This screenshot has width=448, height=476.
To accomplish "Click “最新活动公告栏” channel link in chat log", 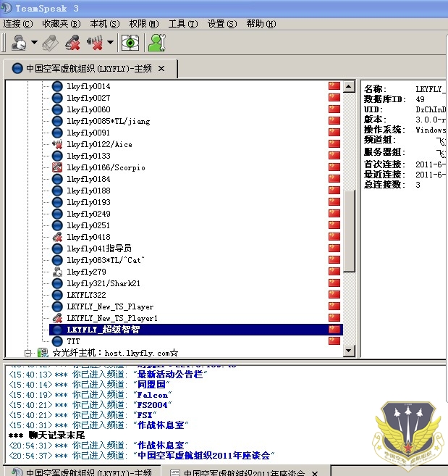I will 170,375.
